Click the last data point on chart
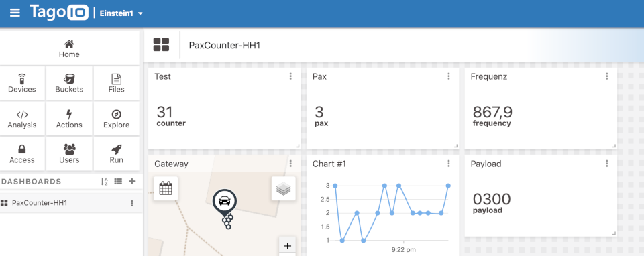The image size is (644, 256). pyautogui.click(x=448, y=186)
